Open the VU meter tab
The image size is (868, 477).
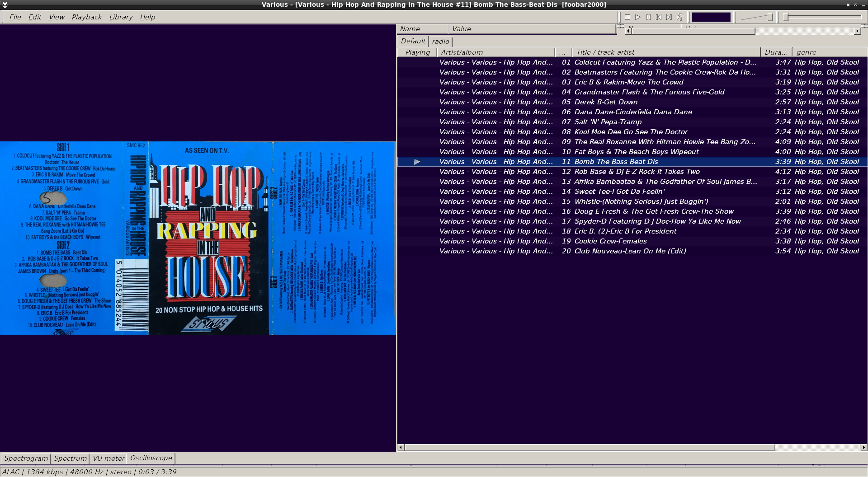pos(108,458)
